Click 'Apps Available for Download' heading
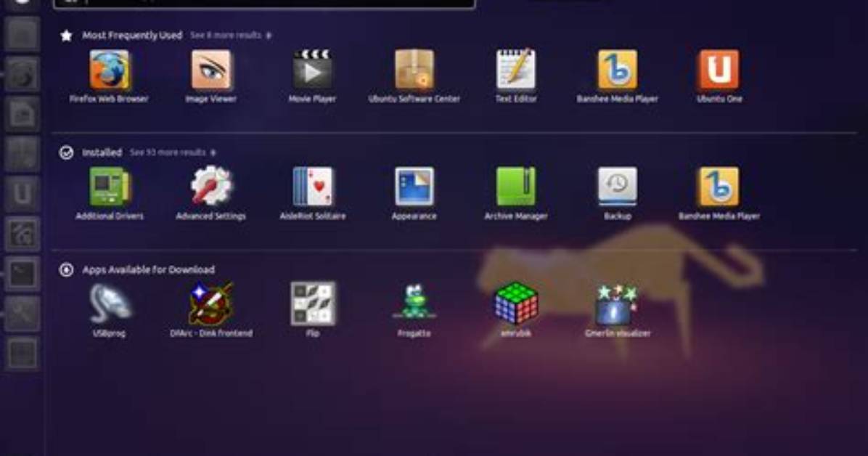868x456 pixels. (x=148, y=270)
